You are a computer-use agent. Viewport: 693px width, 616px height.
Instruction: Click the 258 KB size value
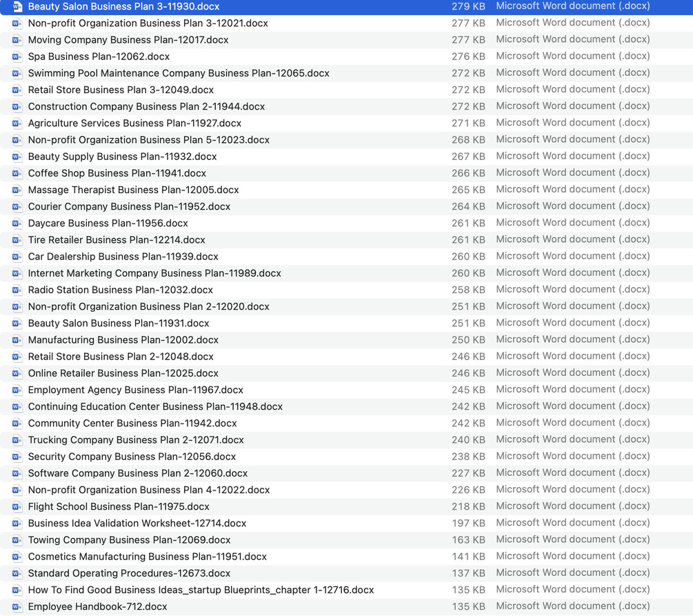point(468,290)
